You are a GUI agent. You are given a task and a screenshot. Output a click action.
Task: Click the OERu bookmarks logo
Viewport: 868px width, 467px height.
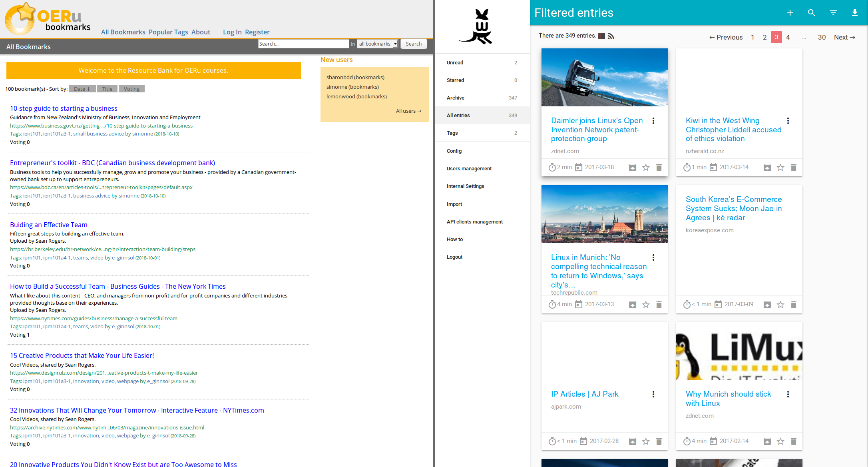pos(48,19)
